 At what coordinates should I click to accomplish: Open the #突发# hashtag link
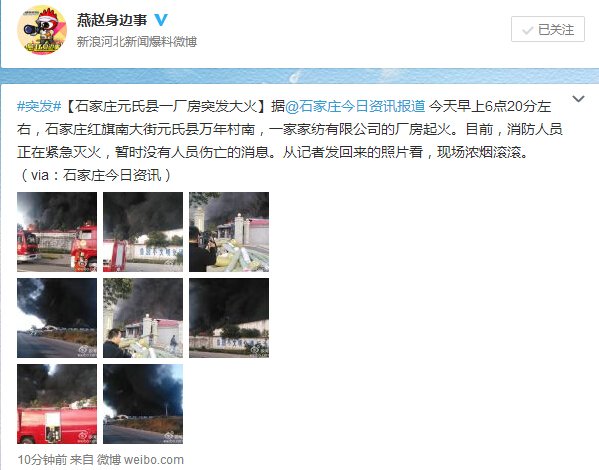point(39,106)
